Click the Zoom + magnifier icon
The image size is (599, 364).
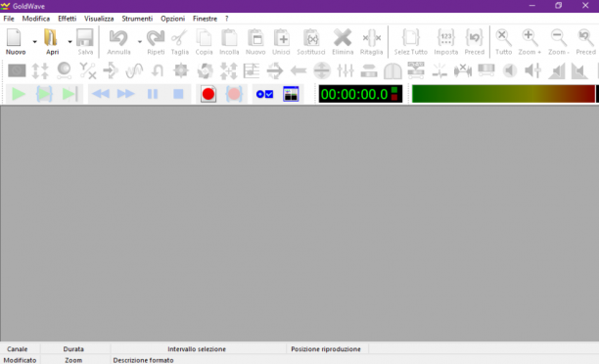(530, 42)
